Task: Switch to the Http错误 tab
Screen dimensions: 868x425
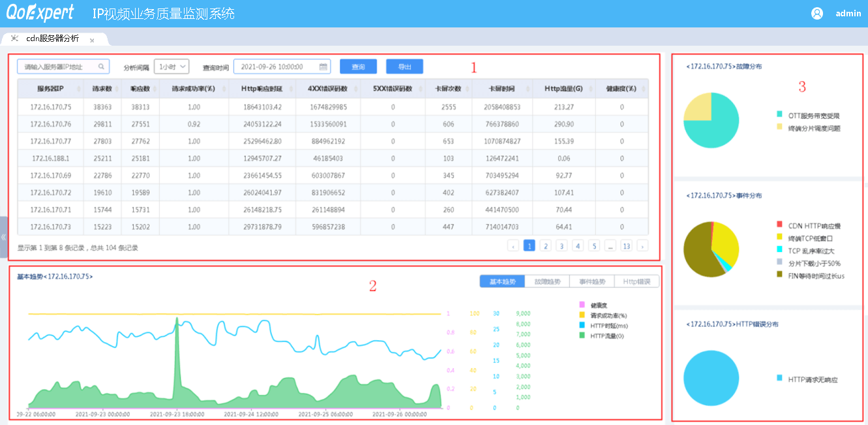Action: pyautogui.click(x=636, y=281)
